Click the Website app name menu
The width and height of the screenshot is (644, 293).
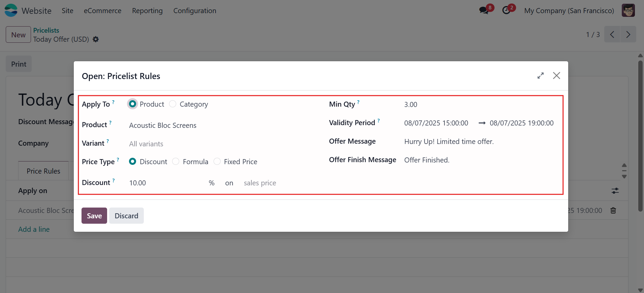36,11
